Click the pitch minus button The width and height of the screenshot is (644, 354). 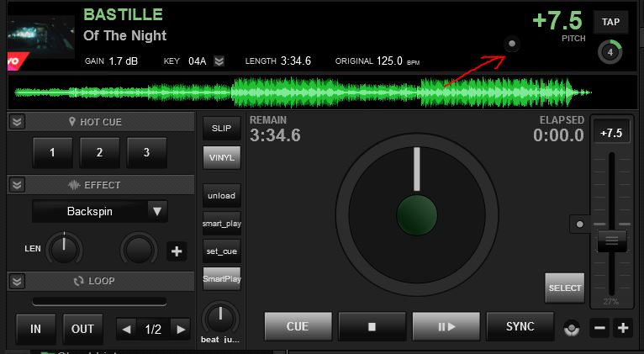tap(599, 329)
